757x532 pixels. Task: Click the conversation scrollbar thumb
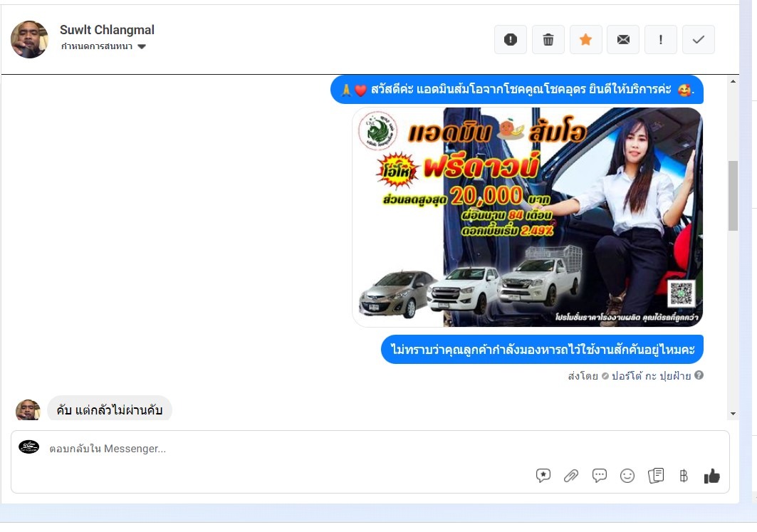733,196
